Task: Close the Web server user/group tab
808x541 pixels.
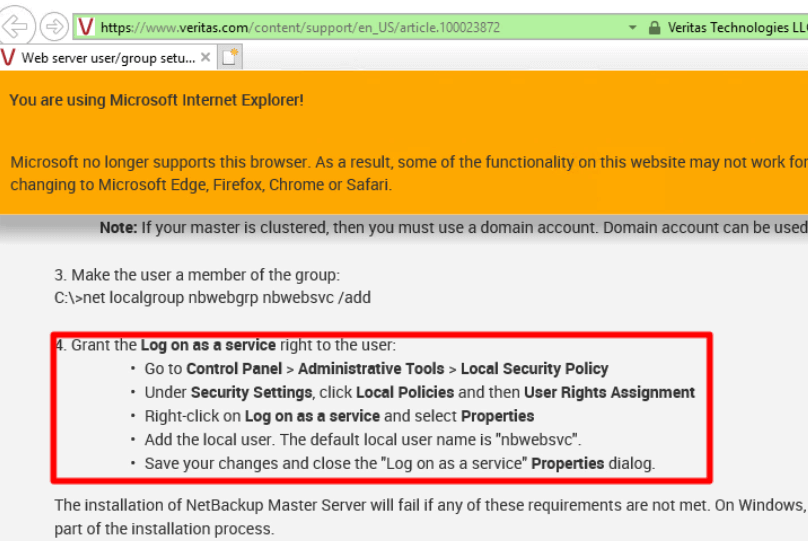Action: (x=206, y=57)
